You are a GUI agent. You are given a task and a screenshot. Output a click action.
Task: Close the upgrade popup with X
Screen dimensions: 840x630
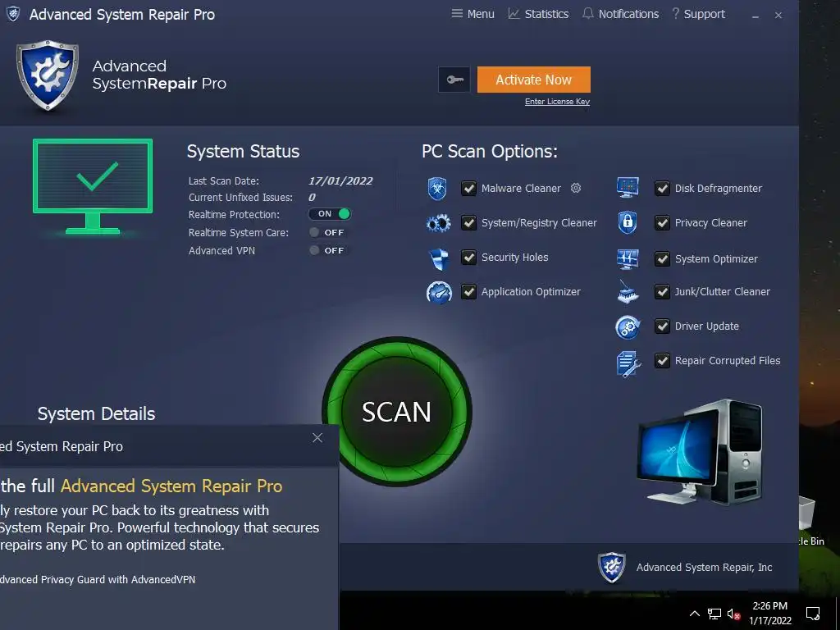pos(317,438)
